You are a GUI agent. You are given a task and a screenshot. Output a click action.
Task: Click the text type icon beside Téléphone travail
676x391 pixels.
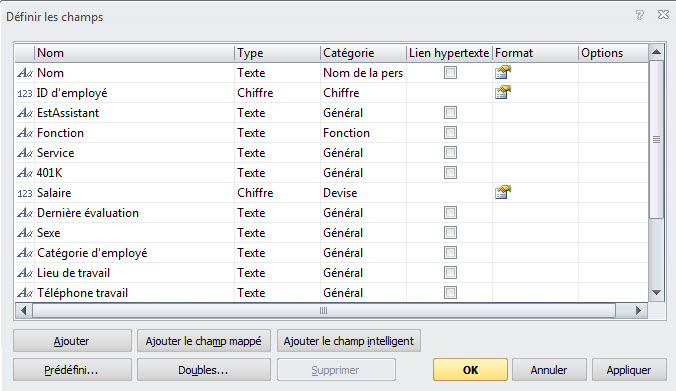[25, 293]
